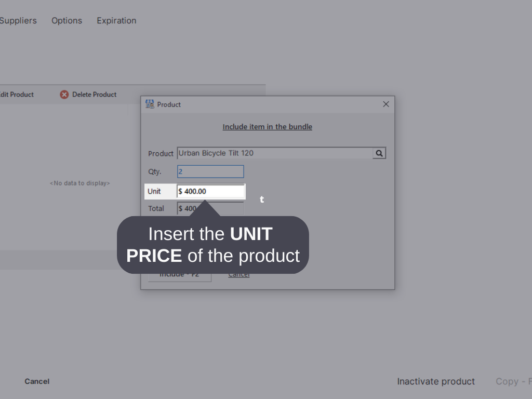Click the Delete Product red X icon
532x399 pixels.
tap(64, 95)
